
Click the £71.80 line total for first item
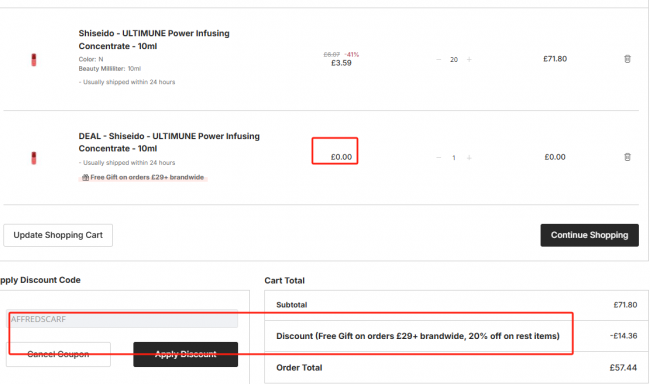(x=555, y=59)
